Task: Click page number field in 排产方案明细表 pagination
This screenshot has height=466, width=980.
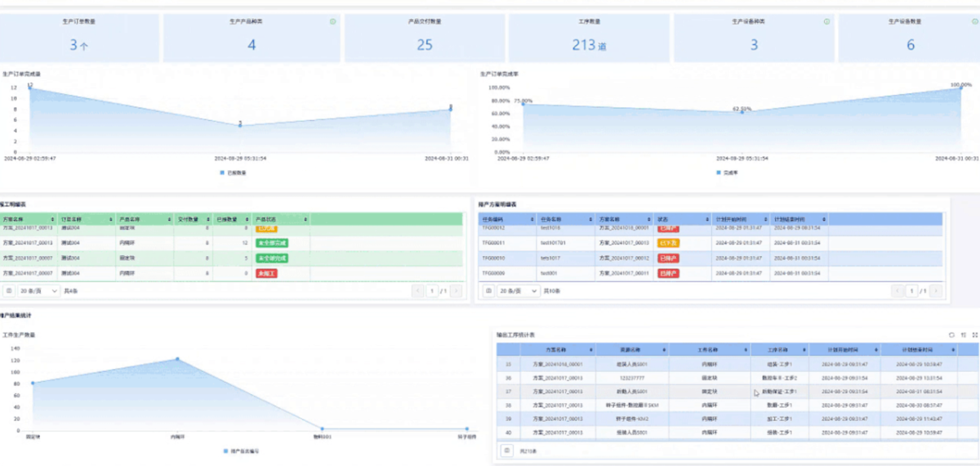Action: pyautogui.click(x=911, y=291)
